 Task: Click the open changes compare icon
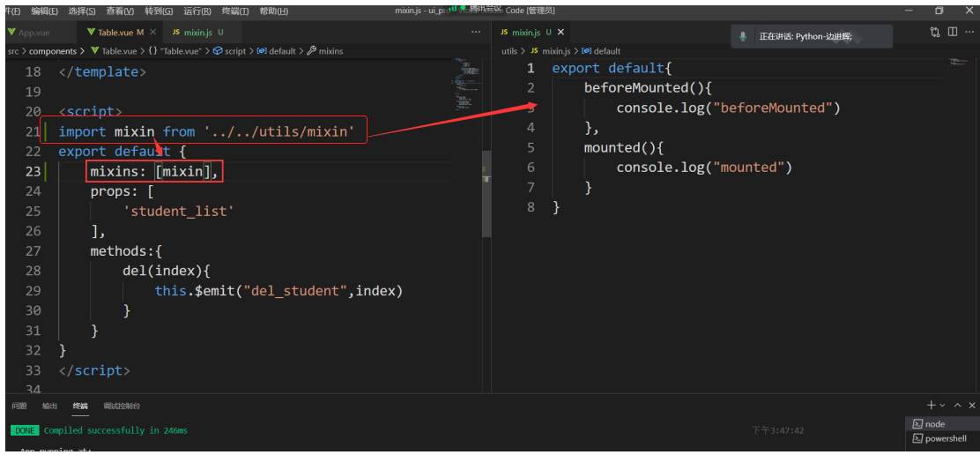click(935, 32)
